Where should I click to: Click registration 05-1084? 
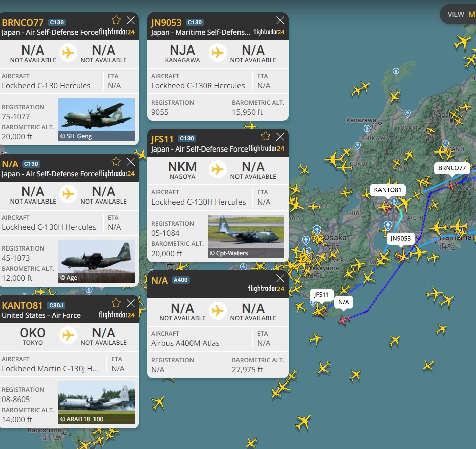click(x=165, y=233)
